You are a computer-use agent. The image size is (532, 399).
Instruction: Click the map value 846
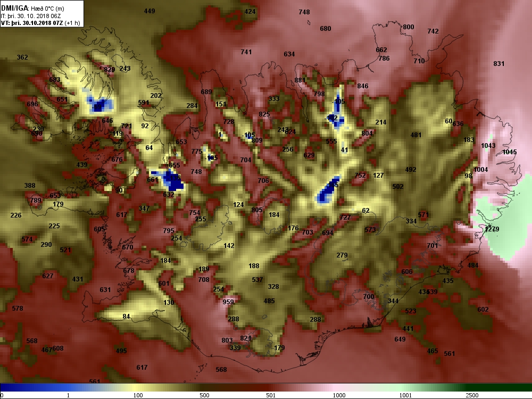point(363,86)
